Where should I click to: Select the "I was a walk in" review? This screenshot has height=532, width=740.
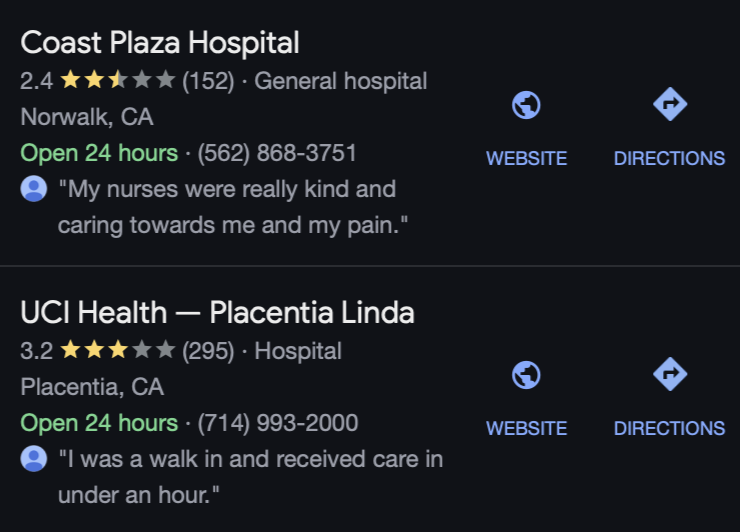coord(250,477)
